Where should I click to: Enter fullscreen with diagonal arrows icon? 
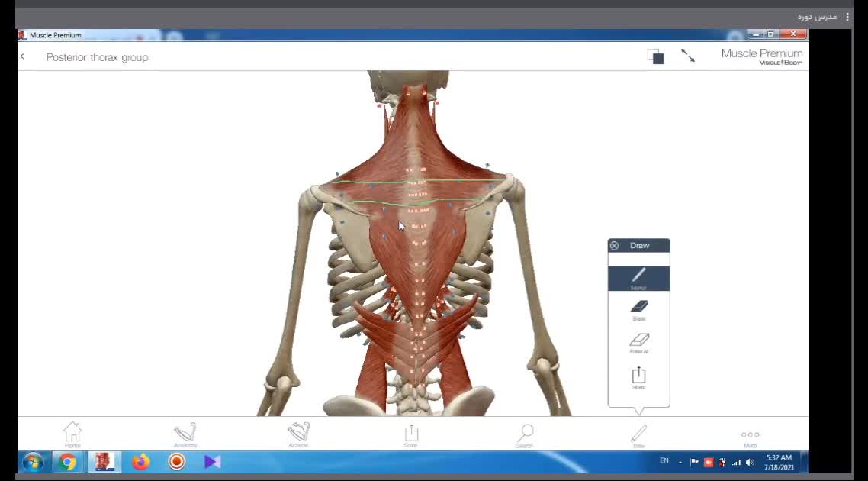click(687, 56)
